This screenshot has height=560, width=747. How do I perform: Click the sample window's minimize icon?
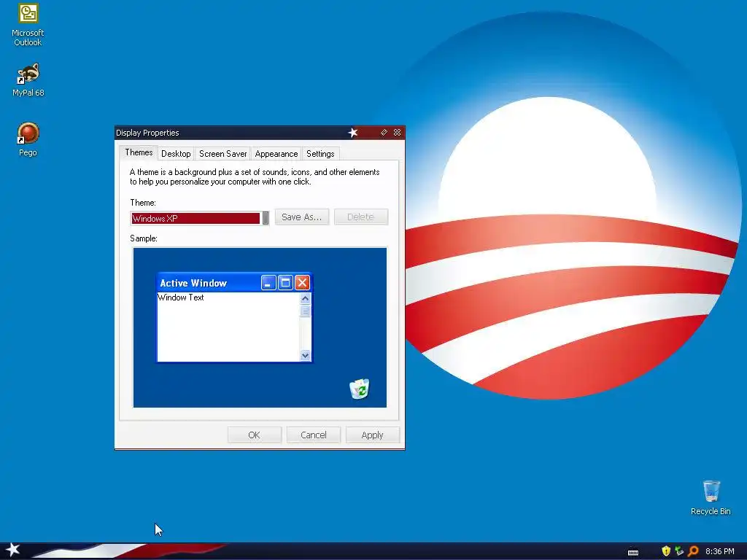tap(268, 283)
